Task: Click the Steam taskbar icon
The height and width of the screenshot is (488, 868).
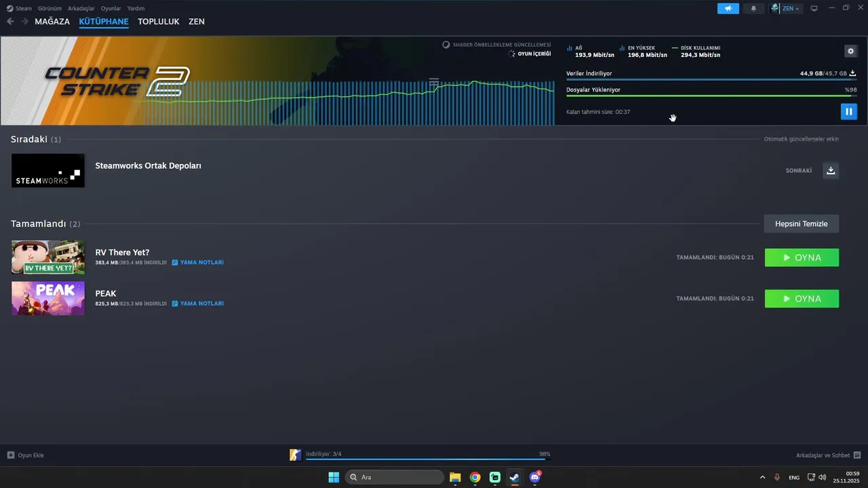Action: pyautogui.click(x=515, y=477)
